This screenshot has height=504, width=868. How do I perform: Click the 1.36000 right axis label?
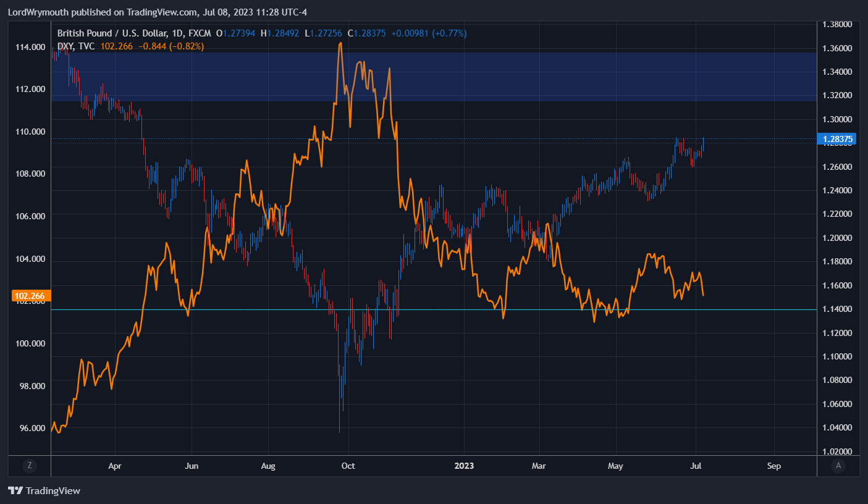click(838, 48)
